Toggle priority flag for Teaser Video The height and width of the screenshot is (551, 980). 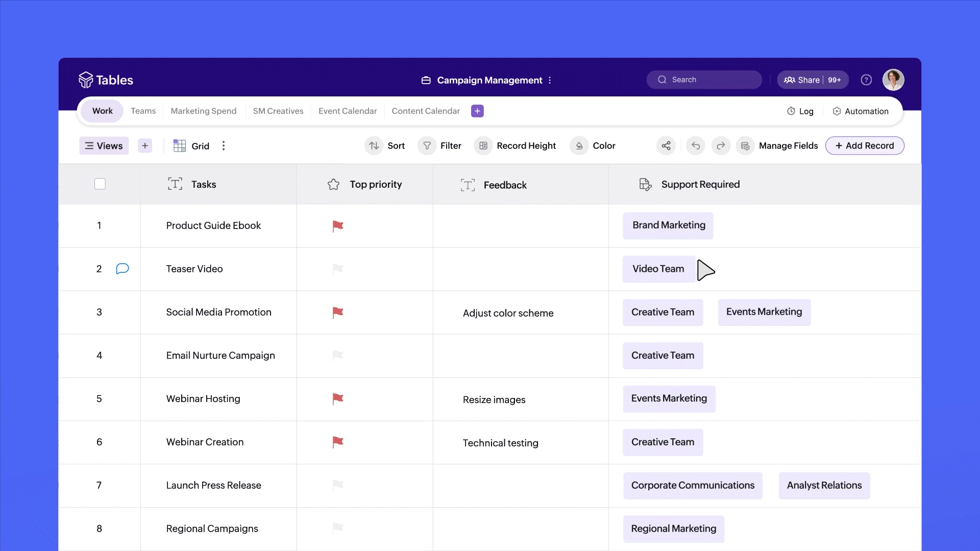point(337,269)
